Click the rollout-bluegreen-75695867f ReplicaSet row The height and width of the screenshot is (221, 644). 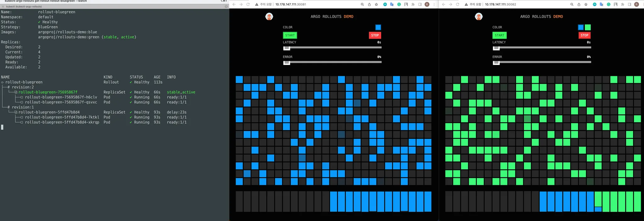pyautogui.click(x=98, y=92)
